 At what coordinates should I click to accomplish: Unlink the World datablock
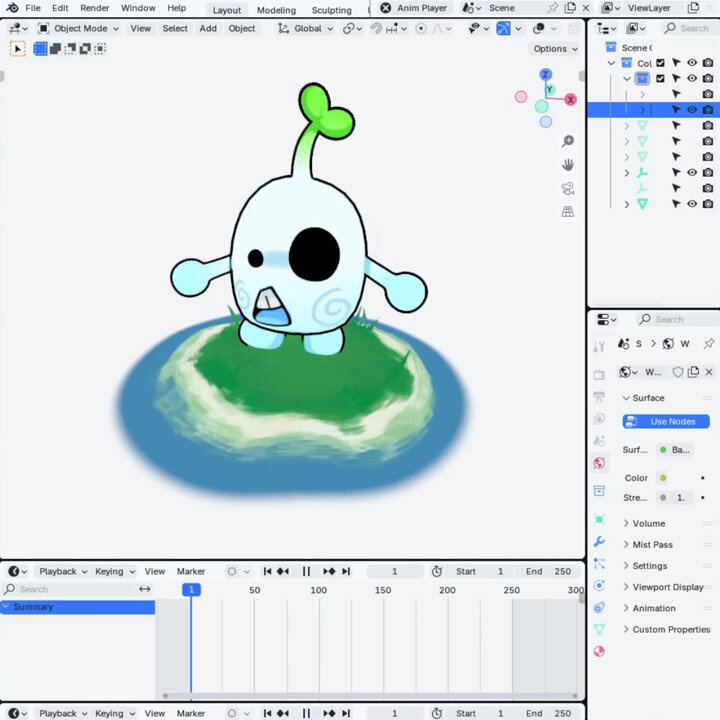tap(709, 372)
